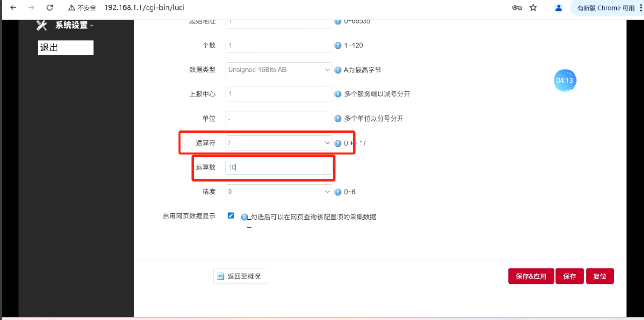Open the help bubble for 上报中心

tap(338, 94)
